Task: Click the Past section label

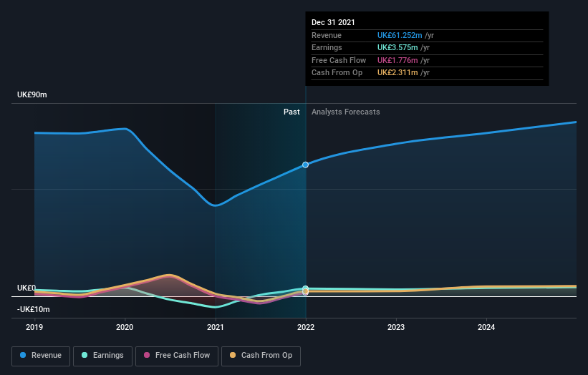Action: pos(291,112)
